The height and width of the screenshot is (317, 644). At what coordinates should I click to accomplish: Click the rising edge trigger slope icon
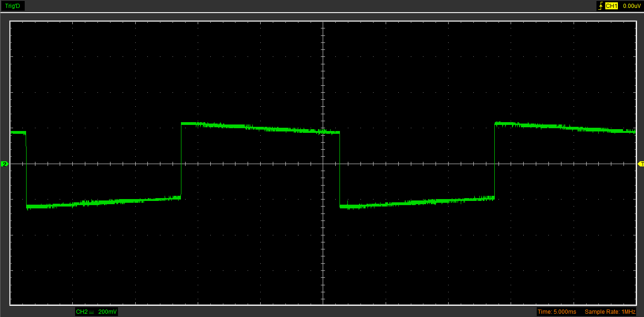[600, 6]
